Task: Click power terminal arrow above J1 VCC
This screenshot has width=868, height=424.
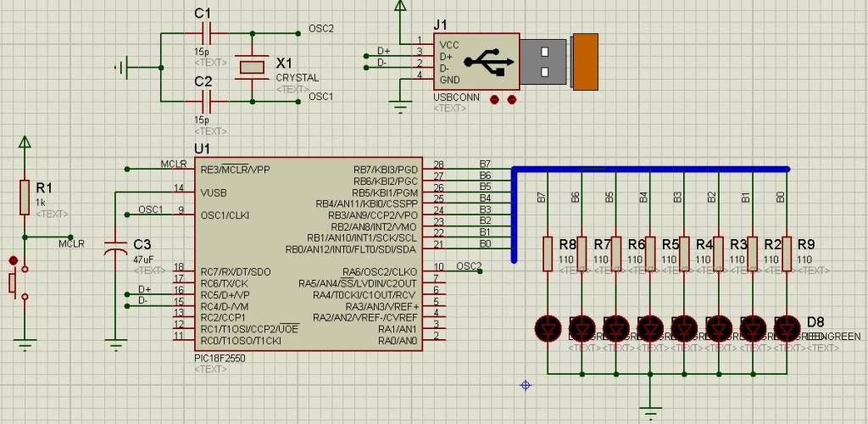Action: tap(400, 6)
